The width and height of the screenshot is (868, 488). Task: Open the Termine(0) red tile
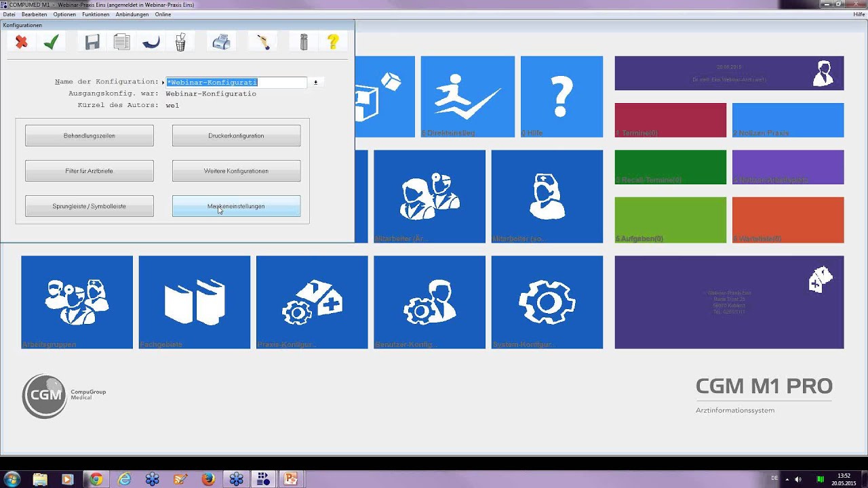pos(671,120)
